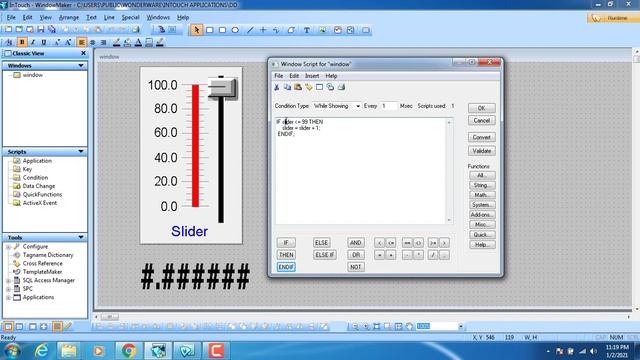Click OK in Window Script dialog

[482, 108]
